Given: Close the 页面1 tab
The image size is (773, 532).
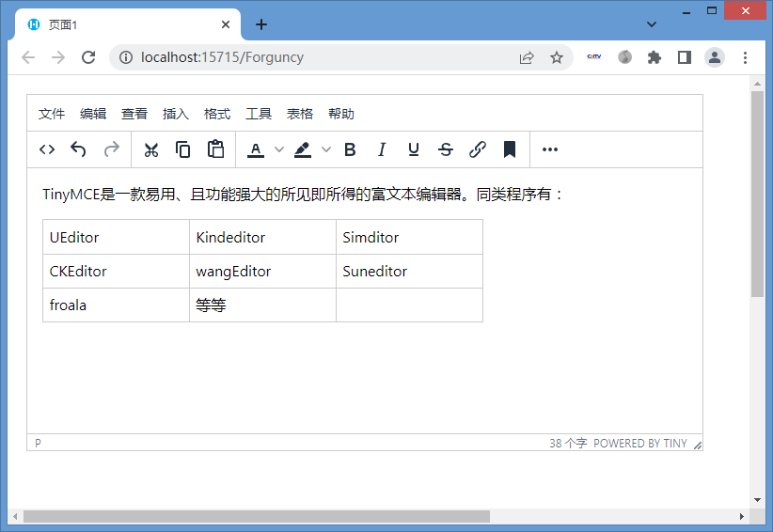Looking at the screenshot, I should click(x=226, y=24).
